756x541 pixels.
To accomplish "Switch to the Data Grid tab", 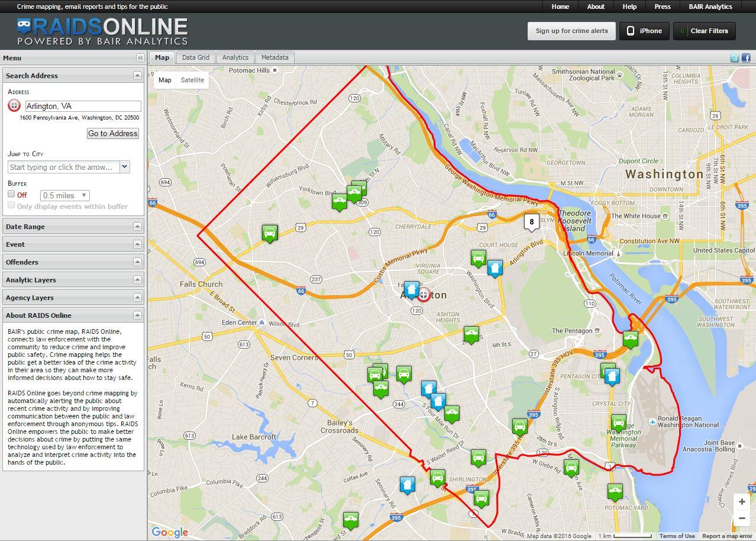I will (x=195, y=57).
